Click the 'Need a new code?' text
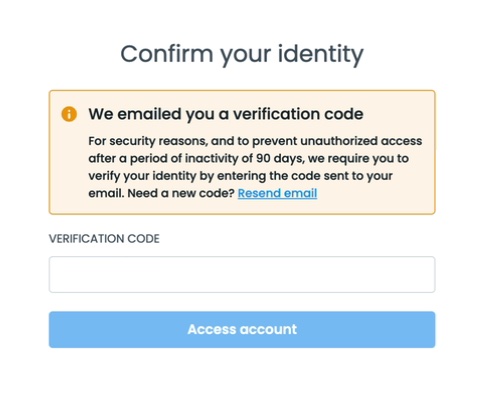This screenshot has height=401, width=488. (x=181, y=193)
